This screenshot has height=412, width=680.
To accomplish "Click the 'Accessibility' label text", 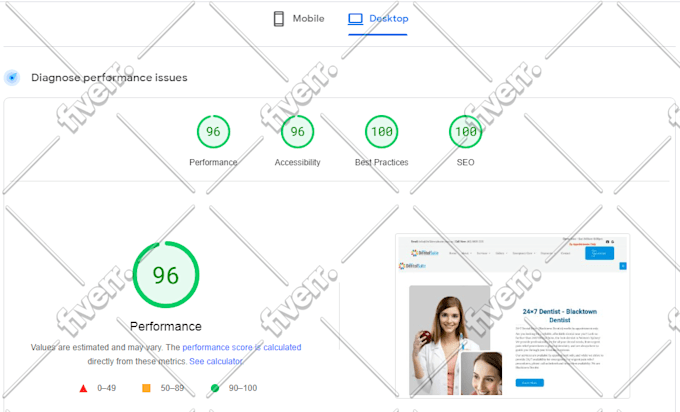I will coord(298,162).
